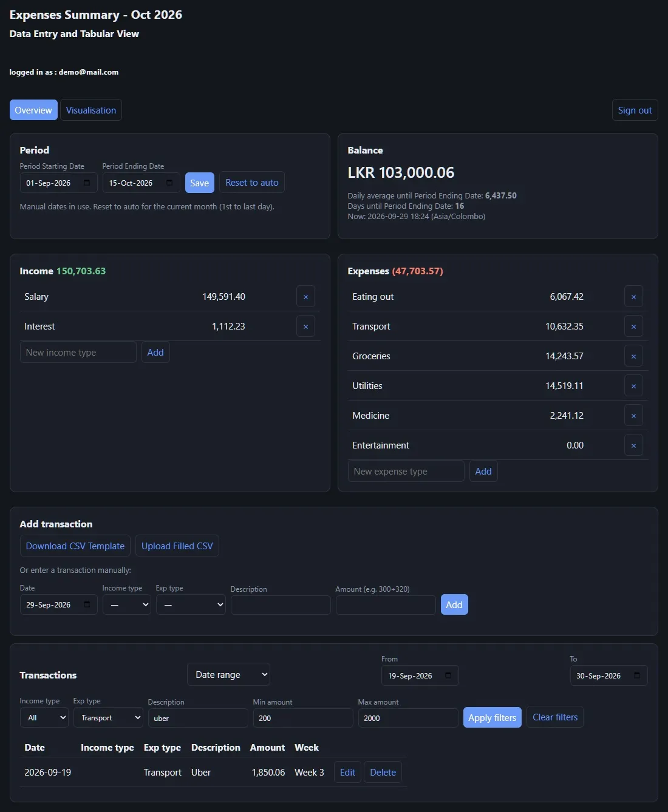668x812 pixels.
Task: Focus the Amount field in Add transaction
Action: pyautogui.click(x=386, y=605)
